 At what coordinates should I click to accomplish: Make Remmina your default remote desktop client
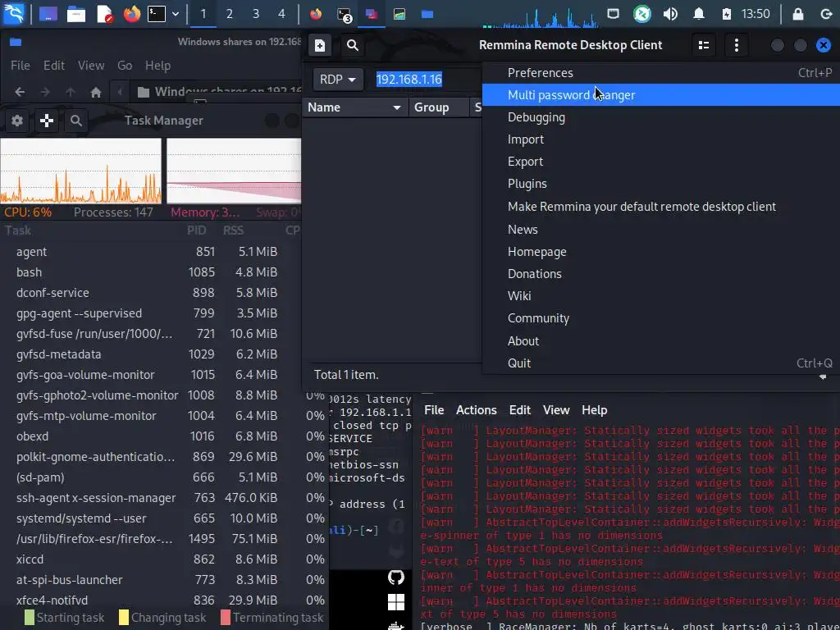(661, 207)
